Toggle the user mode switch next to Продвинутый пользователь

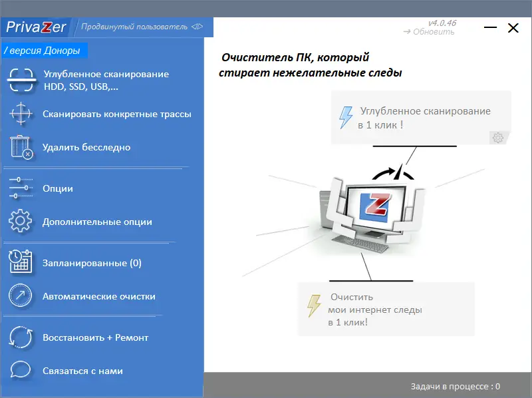(198, 27)
